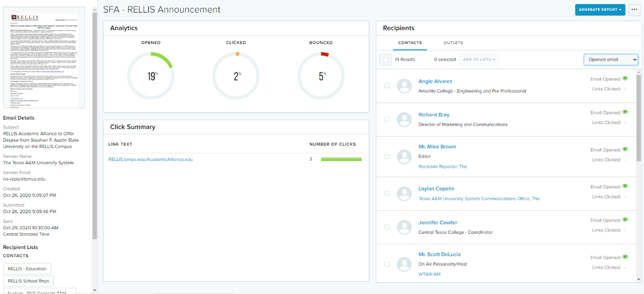
Task: Open Jennifer Cowfer contact profile
Action: pyautogui.click(x=438, y=222)
